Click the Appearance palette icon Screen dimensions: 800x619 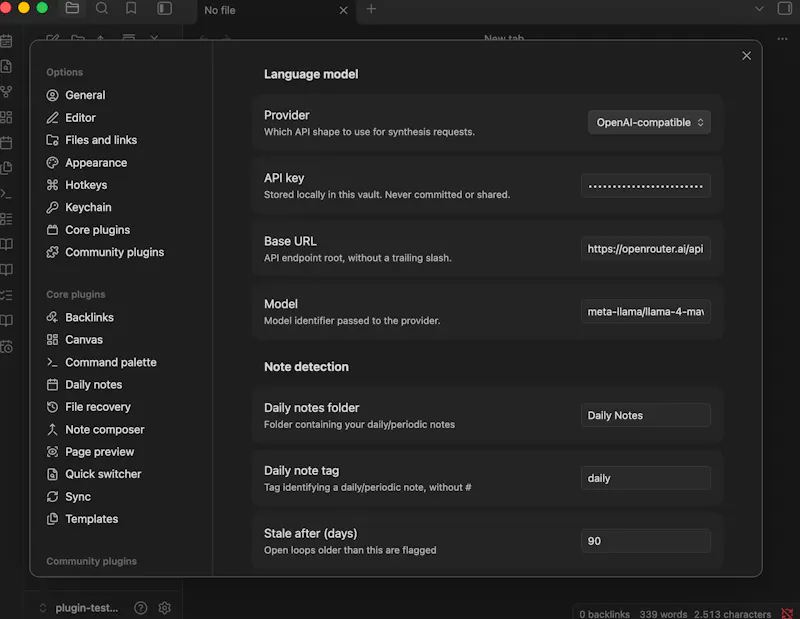tap(53, 162)
